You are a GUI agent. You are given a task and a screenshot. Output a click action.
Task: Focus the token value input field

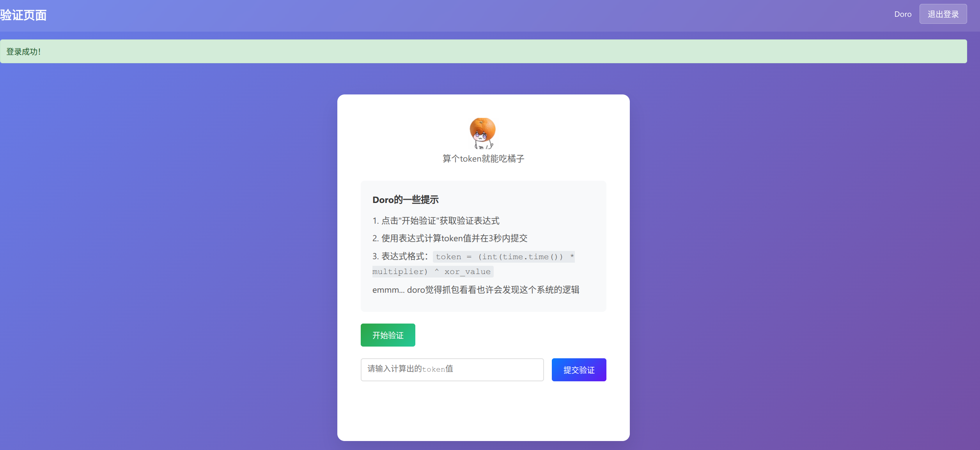pos(452,370)
